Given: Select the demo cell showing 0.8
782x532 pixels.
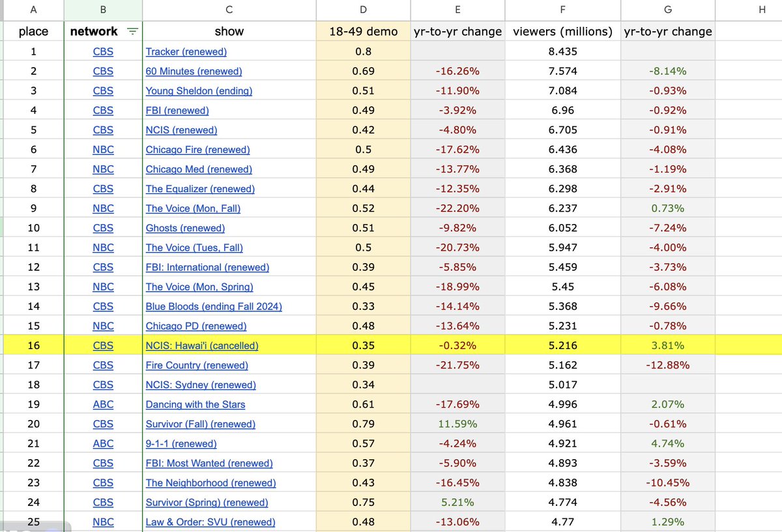Looking at the screenshot, I should (363, 51).
